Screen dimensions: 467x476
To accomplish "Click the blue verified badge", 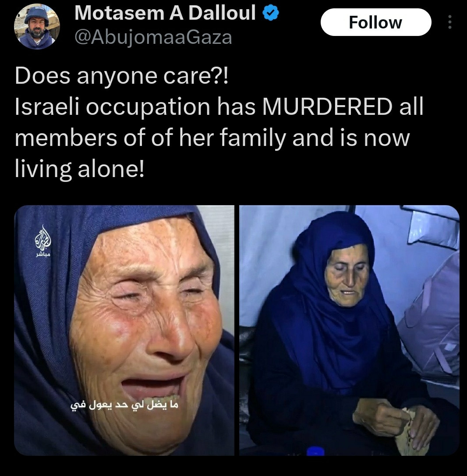I will (270, 13).
